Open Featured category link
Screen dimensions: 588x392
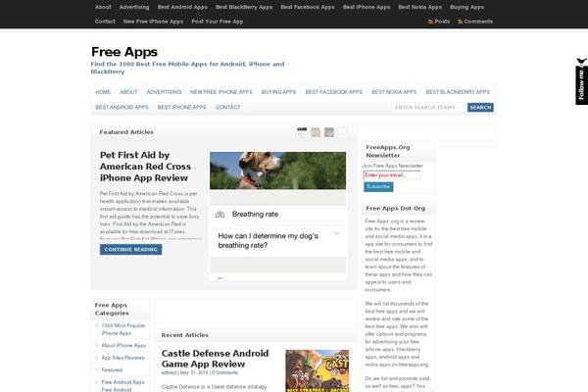(x=112, y=369)
